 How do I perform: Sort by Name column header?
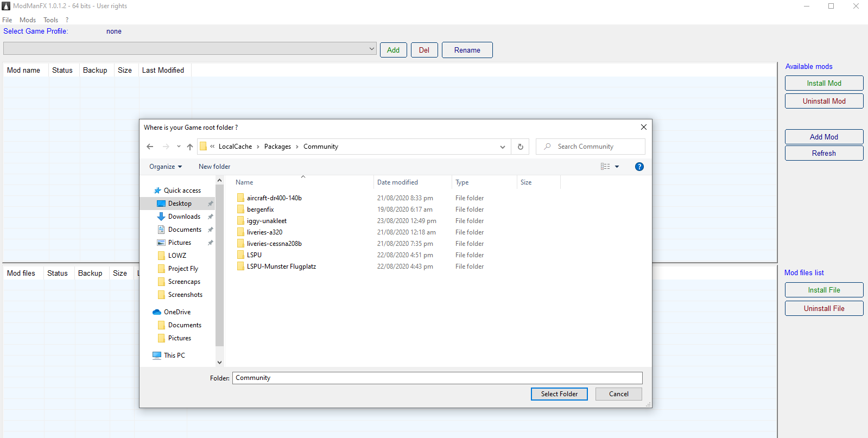(x=302, y=182)
